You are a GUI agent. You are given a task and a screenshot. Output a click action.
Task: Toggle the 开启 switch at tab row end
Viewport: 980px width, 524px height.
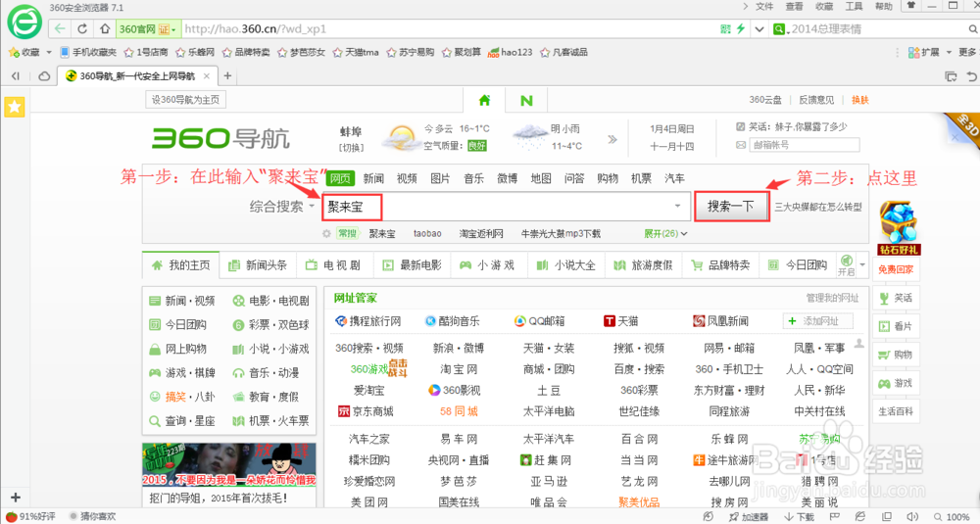click(x=847, y=264)
